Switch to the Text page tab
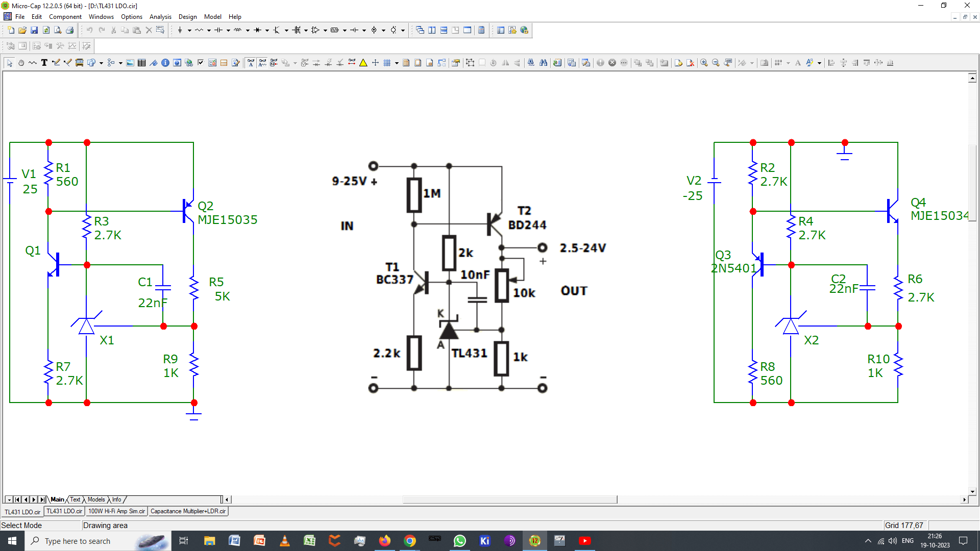 75,499
